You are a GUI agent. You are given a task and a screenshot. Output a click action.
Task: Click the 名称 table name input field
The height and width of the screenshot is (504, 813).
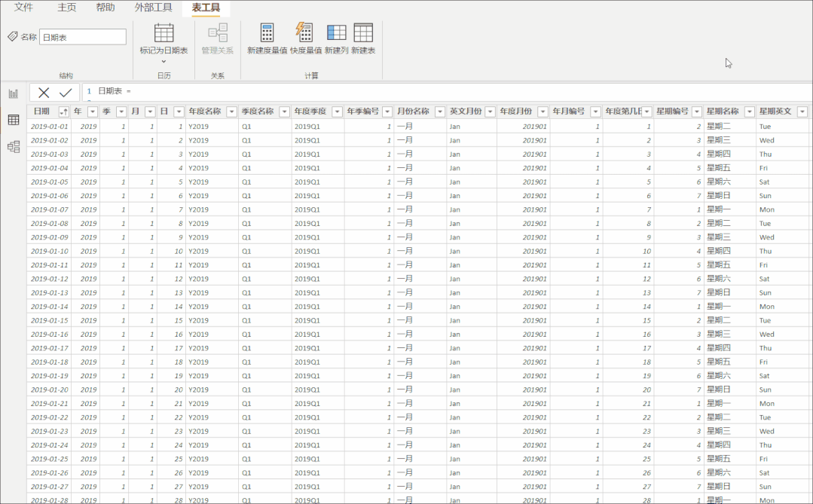point(83,37)
